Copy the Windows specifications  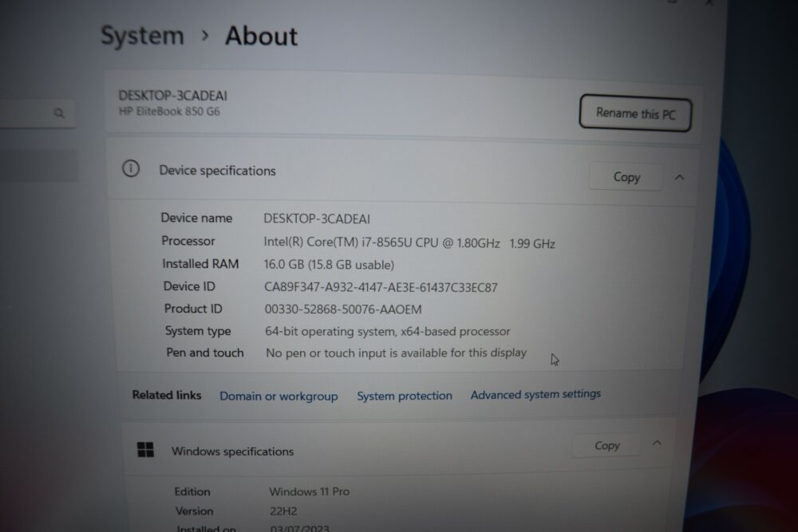[x=606, y=446]
